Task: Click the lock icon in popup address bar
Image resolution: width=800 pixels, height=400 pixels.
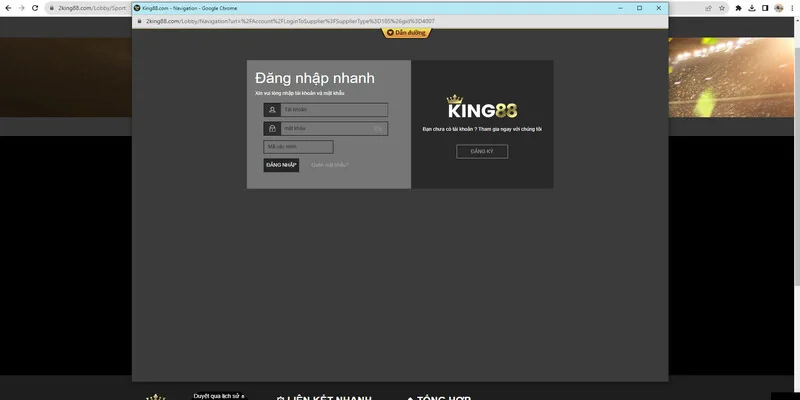Action: pyautogui.click(x=140, y=21)
